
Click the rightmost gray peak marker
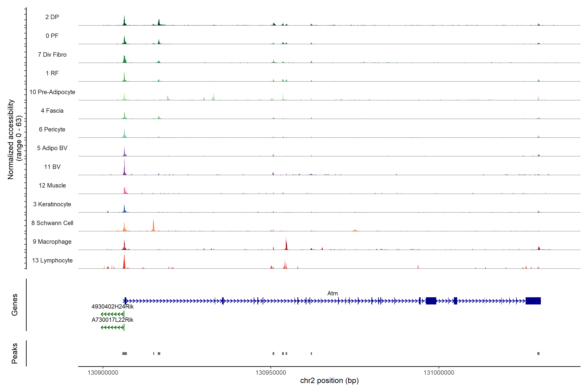click(x=538, y=353)
